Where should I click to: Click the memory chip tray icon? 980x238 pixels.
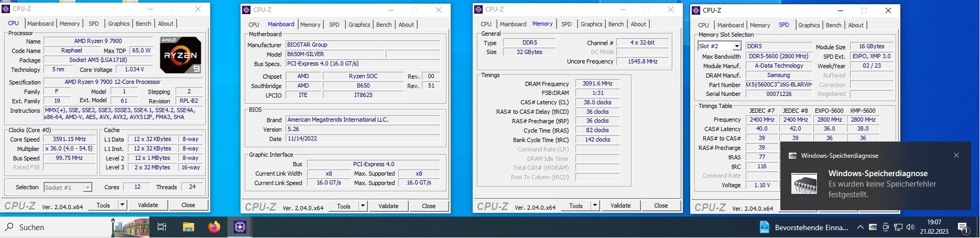tap(873, 227)
